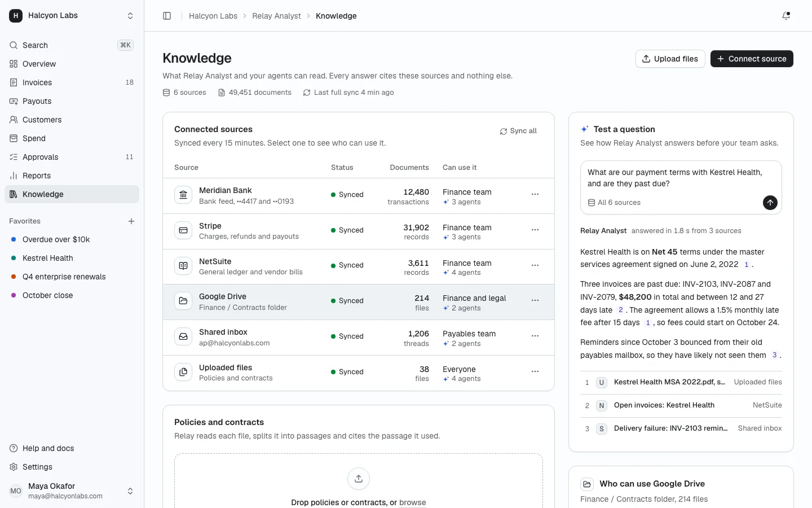Screen dimensions: 812x508
Task: Go to Spend page
Action: (72, 138)
